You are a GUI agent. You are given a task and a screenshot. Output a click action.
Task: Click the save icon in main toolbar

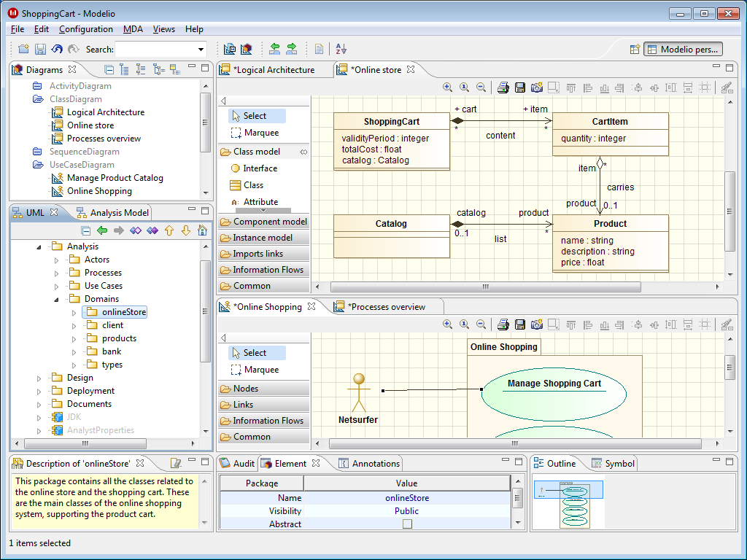point(41,49)
